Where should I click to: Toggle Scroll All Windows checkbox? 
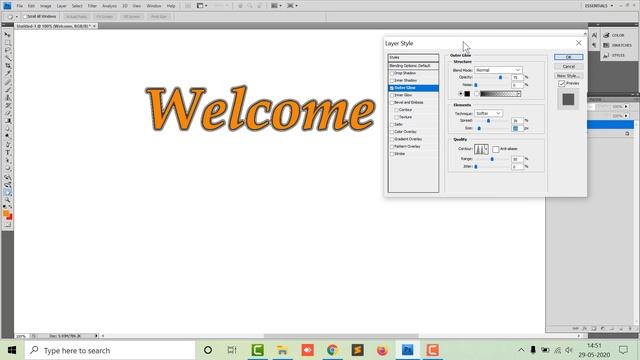coord(25,17)
